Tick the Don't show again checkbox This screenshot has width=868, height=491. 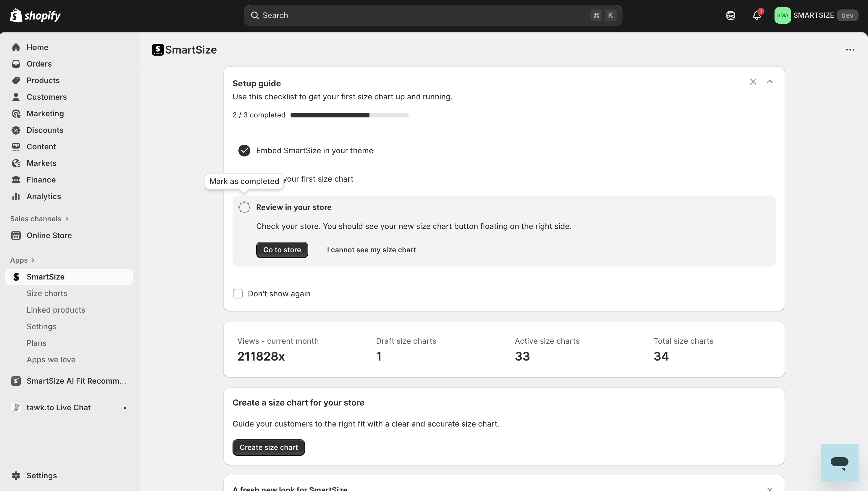pyautogui.click(x=238, y=294)
